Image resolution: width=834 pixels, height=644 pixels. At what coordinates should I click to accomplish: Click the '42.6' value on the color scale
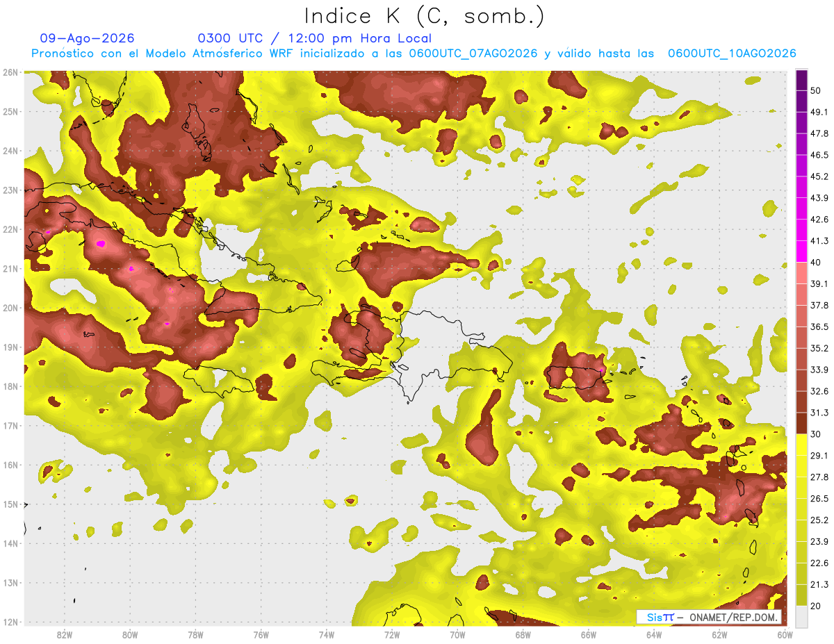pos(819,220)
